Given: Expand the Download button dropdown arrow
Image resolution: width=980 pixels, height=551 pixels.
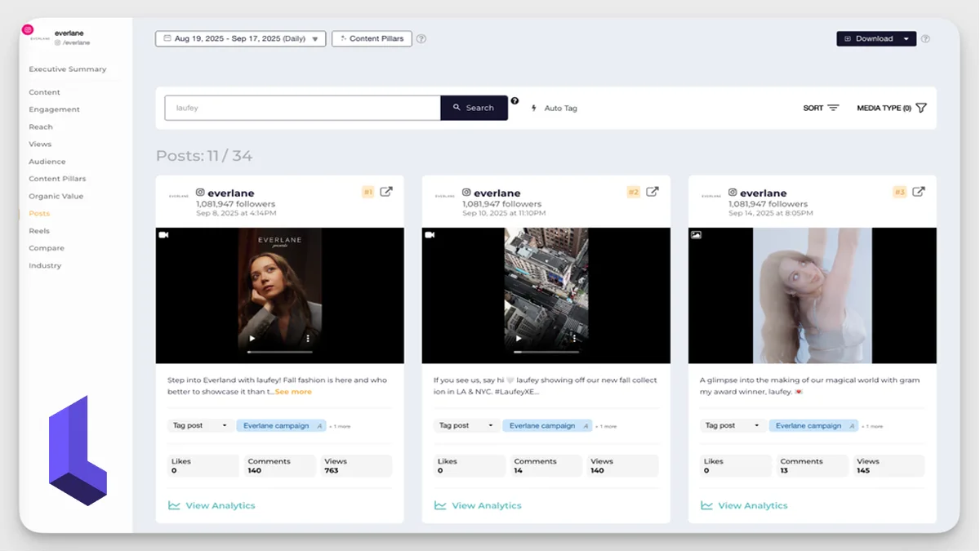Looking at the screenshot, I should pyautogui.click(x=905, y=38).
